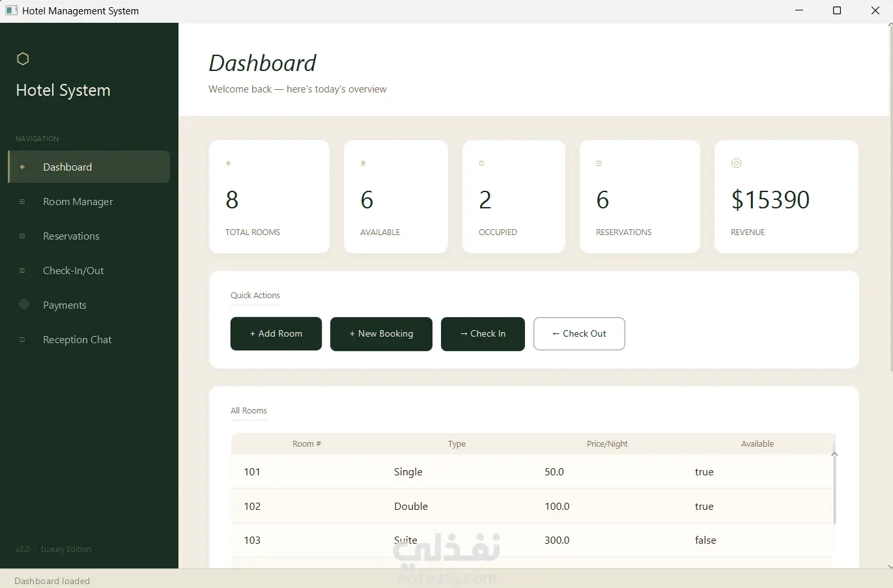The image size is (893, 588).
Task: Click the Check Out quick action
Action: (x=579, y=333)
